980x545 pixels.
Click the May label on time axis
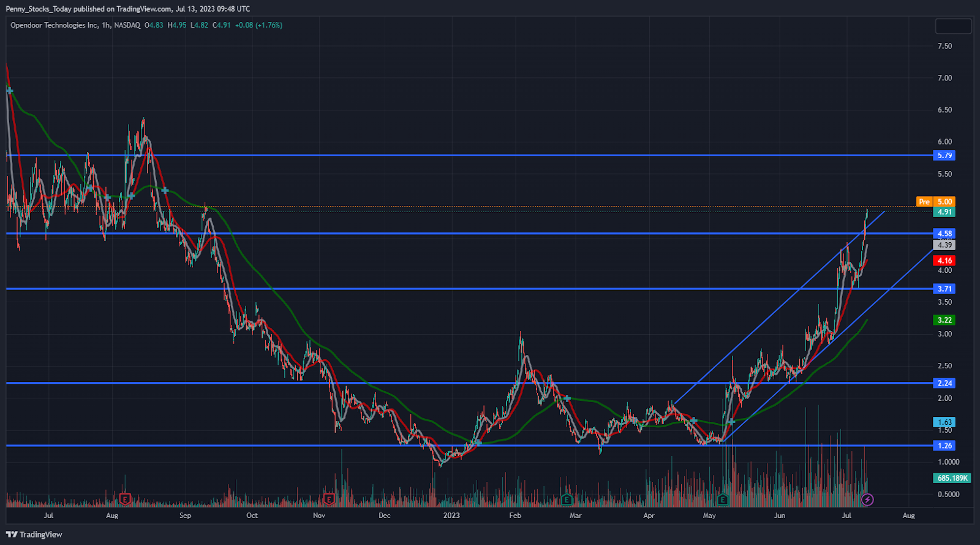pos(709,516)
